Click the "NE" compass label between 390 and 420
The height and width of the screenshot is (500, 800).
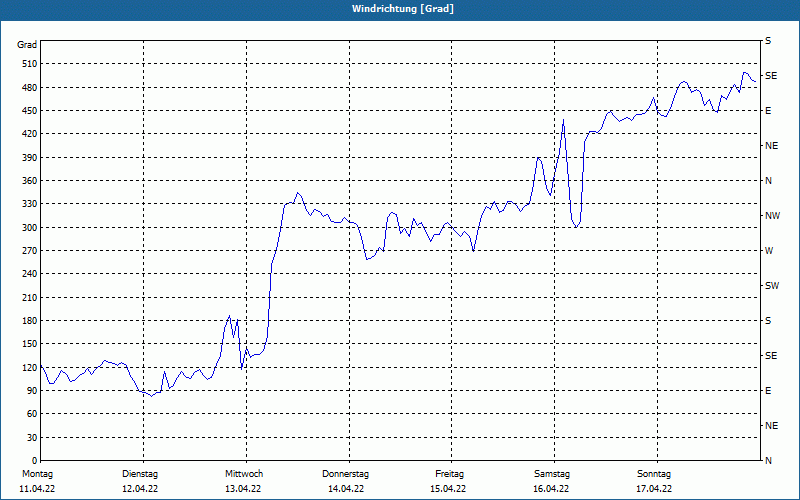[771, 146]
